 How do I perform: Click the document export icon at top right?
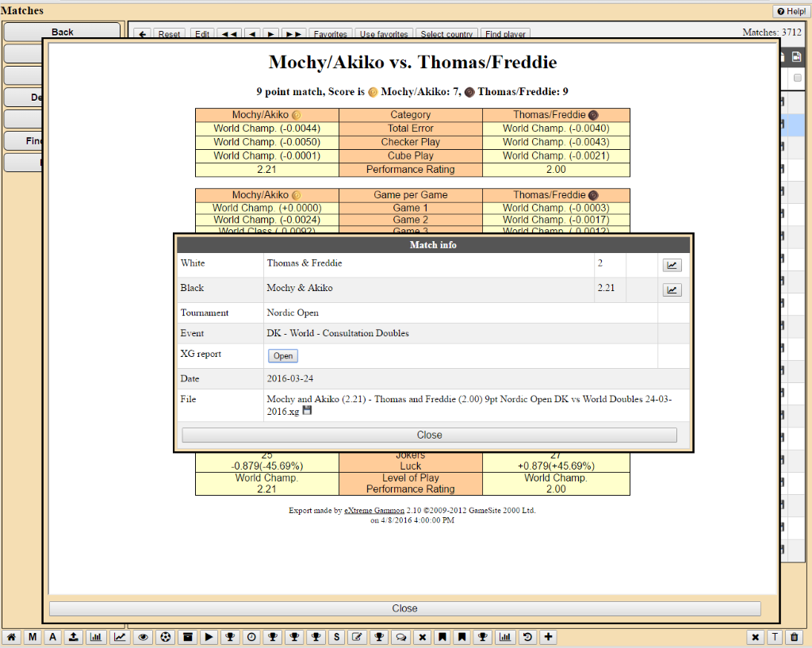point(796,57)
